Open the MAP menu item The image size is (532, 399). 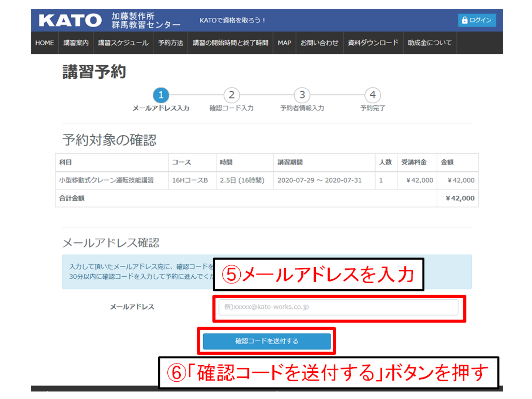click(284, 43)
